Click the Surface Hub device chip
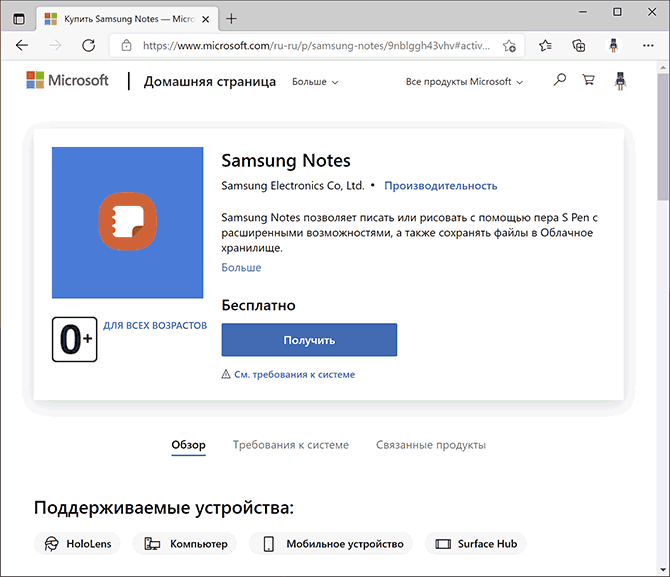 tap(476, 544)
